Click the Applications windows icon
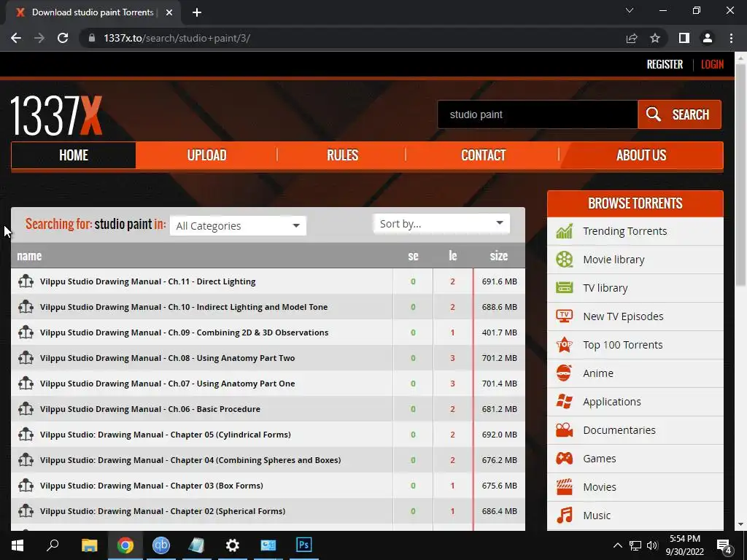 tap(565, 402)
